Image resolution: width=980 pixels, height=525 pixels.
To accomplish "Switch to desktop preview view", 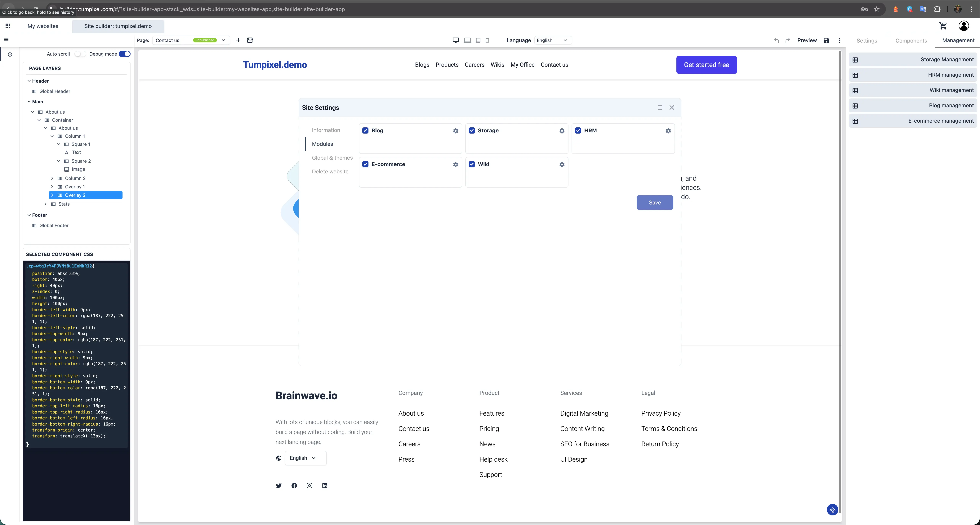I will click(x=455, y=40).
